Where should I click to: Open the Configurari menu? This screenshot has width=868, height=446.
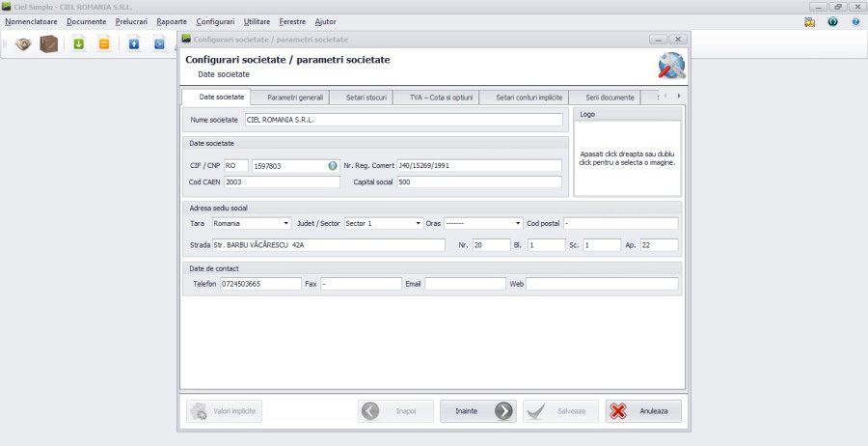(215, 21)
